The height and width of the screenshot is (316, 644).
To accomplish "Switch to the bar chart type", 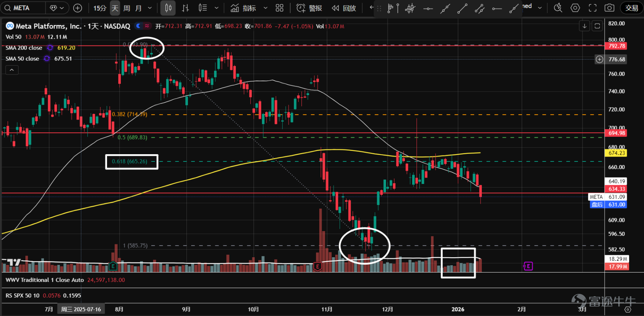I will point(186,8).
